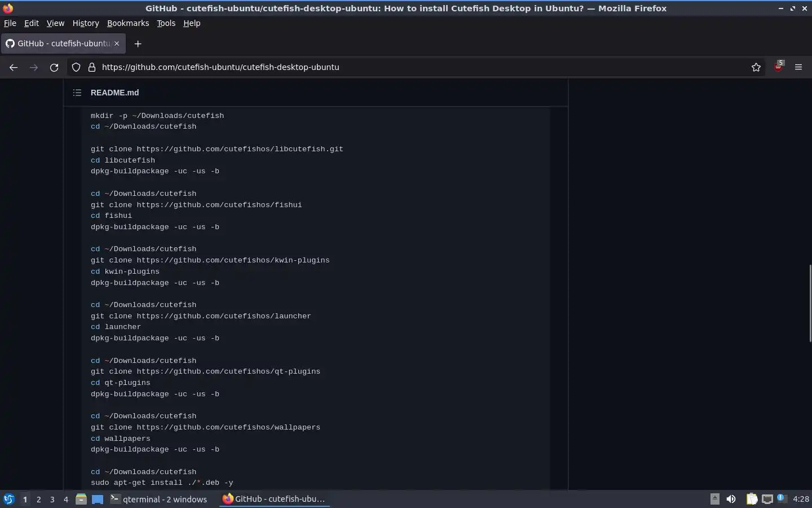Open update notifier tray icon
Screen dimensions: 812x508
782,498
